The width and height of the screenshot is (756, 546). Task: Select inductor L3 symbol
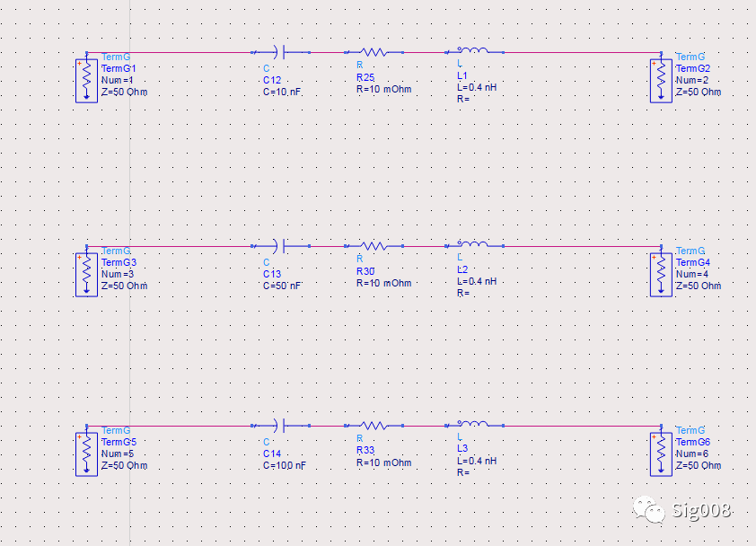473,424
